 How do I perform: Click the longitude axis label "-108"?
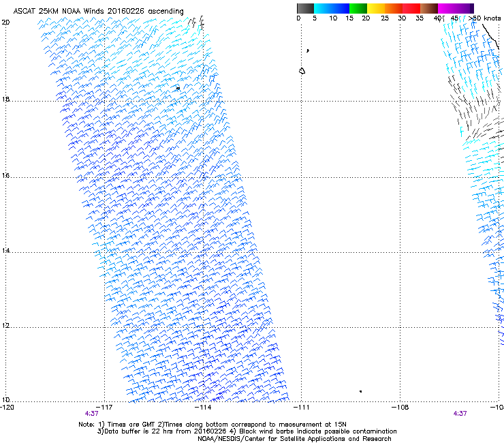pos(400,408)
